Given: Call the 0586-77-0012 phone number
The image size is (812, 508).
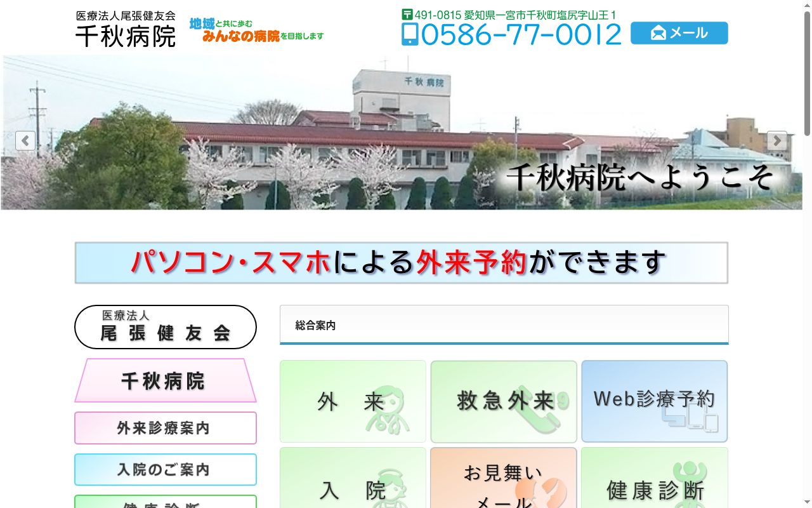Looking at the screenshot, I should [511, 34].
